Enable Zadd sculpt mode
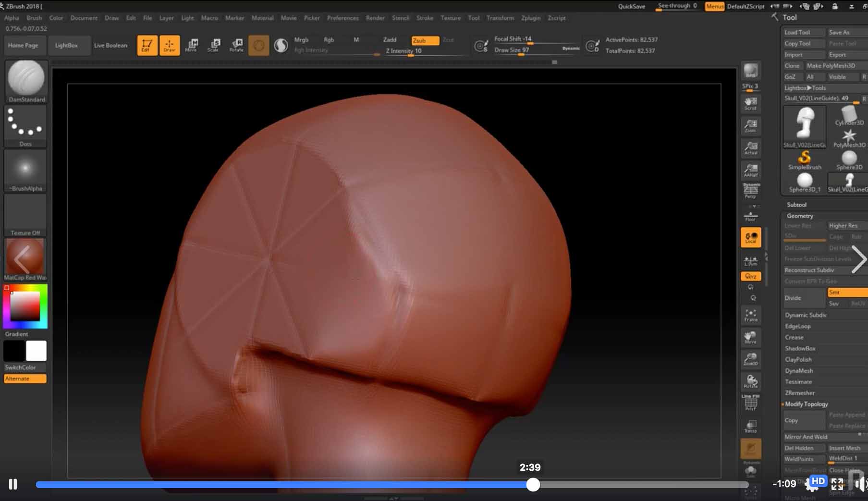Screen dimensions: 868x501 (390, 40)
